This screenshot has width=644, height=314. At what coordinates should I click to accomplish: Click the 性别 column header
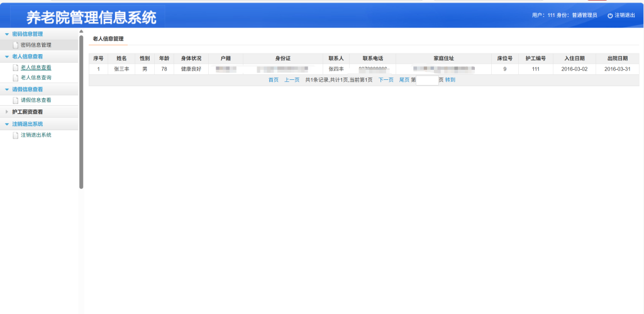145,59
